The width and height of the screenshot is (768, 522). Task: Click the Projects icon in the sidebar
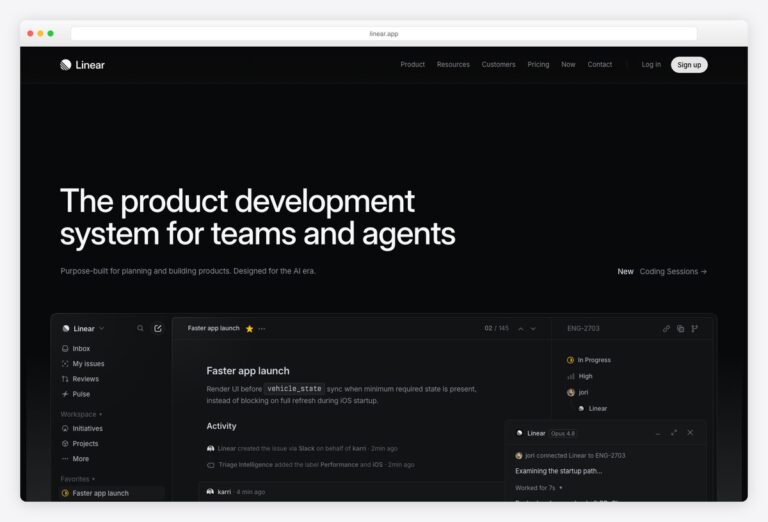point(65,443)
